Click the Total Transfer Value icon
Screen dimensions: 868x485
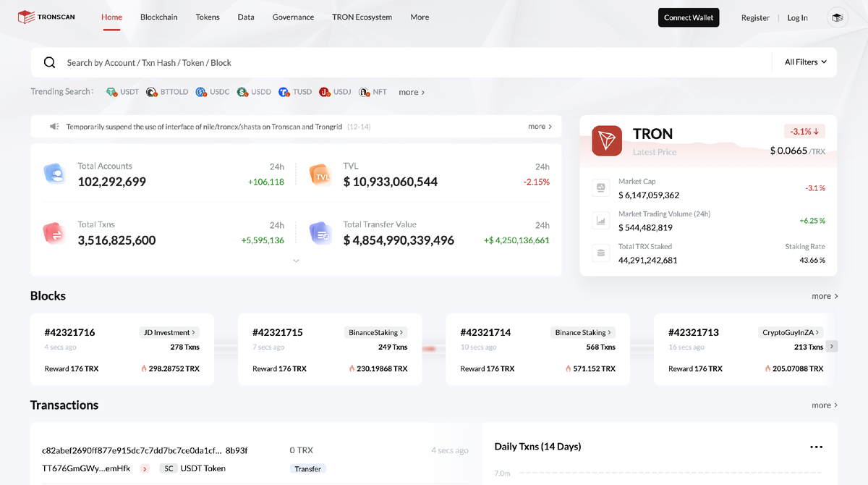320,232
